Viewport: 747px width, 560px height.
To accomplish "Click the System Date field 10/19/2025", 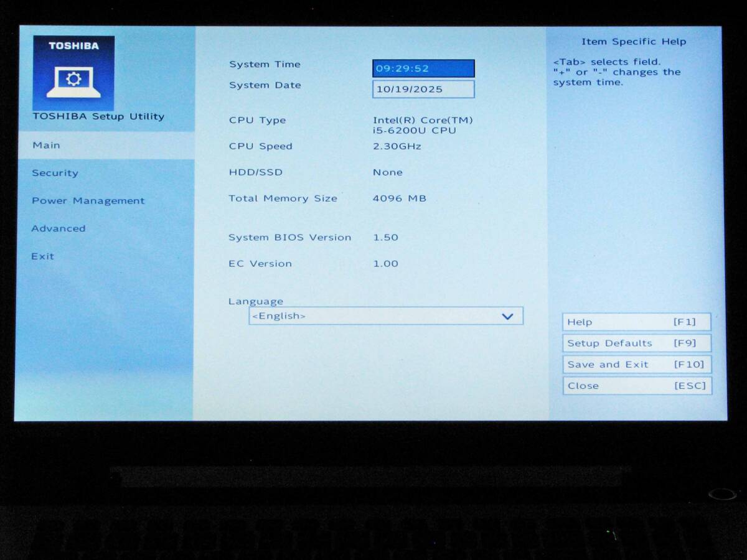I will pyautogui.click(x=423, y=89).
